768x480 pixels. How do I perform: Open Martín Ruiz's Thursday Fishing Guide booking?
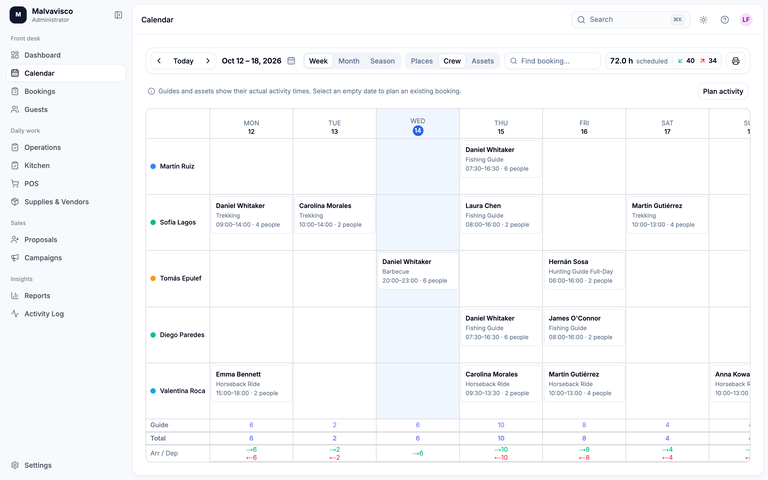coord(501,159)
